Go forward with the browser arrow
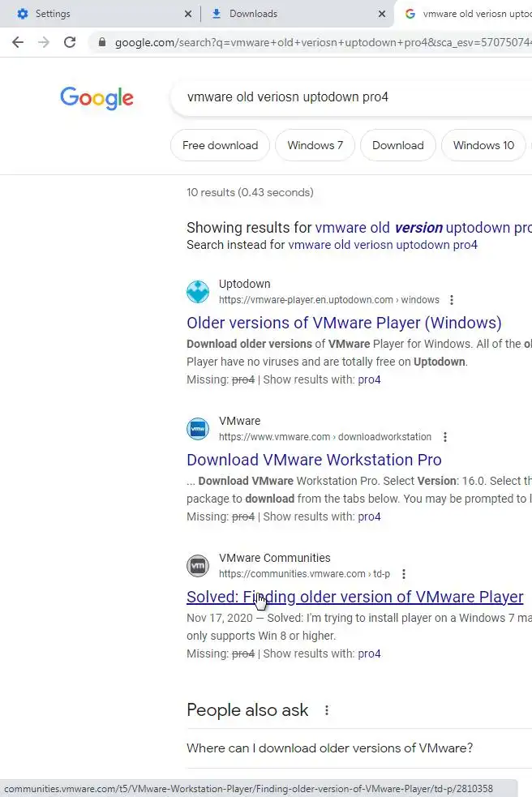The width and height of the screenshot is (532, 797). tap(44, 42)
